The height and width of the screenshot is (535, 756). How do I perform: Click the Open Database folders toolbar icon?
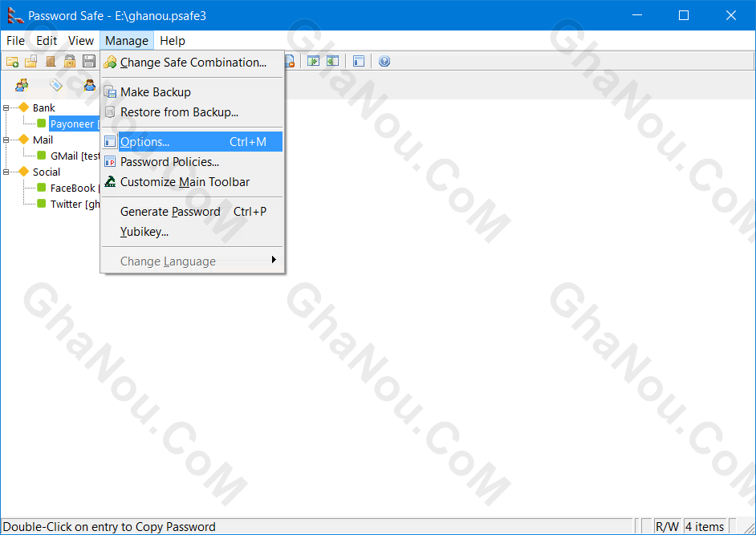(31, 61)
